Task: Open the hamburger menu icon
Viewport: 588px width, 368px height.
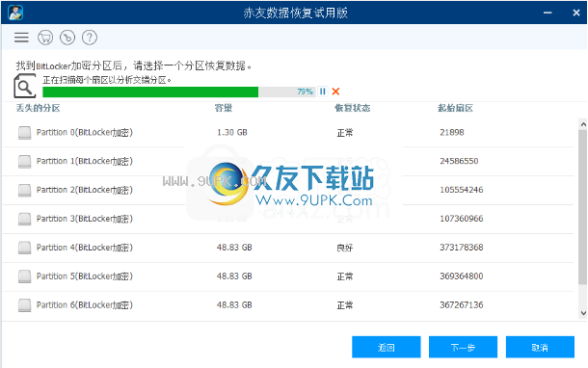Action: 21,38
